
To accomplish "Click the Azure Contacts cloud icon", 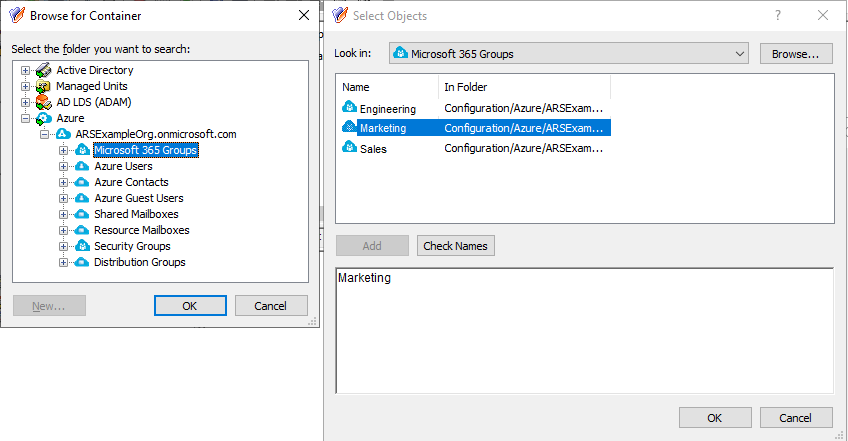I will tap(82, 182).
